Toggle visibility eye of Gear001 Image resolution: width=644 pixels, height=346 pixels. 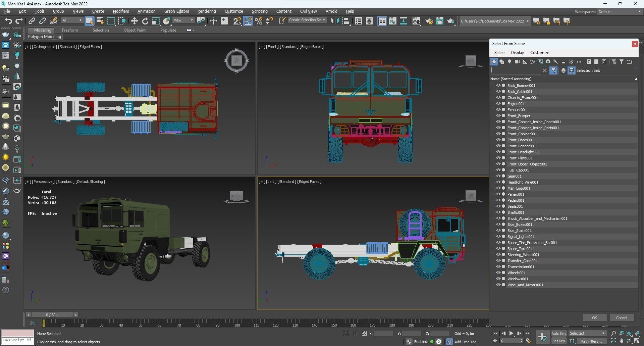(498, 176)
